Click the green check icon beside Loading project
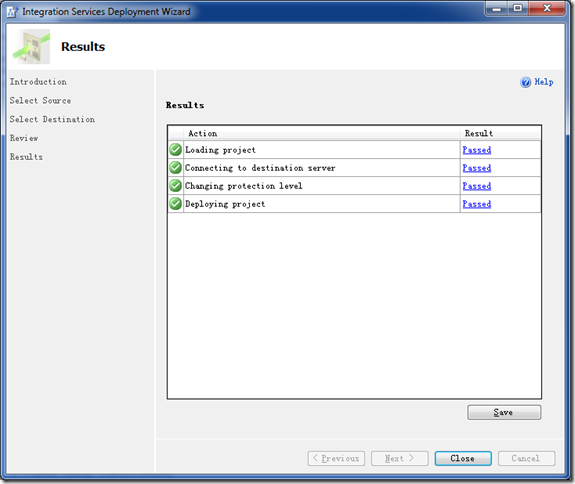This screenshot has height=484, width=575. [x=176, y=150]
